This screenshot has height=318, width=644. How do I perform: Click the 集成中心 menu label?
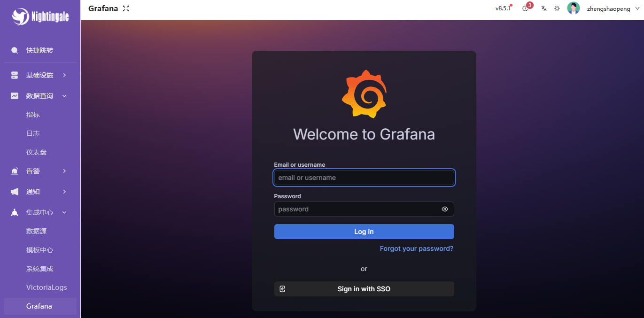(39, 212)
